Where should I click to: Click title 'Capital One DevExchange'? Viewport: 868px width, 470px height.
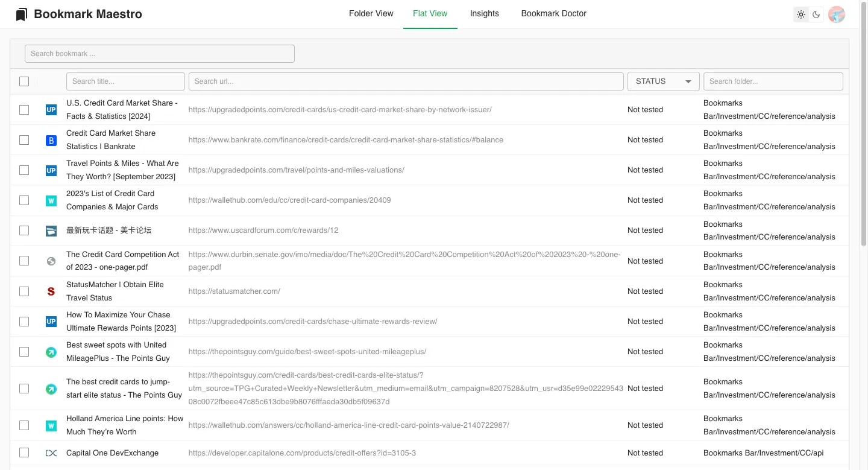pyautogui.click(x=113, y=453)
